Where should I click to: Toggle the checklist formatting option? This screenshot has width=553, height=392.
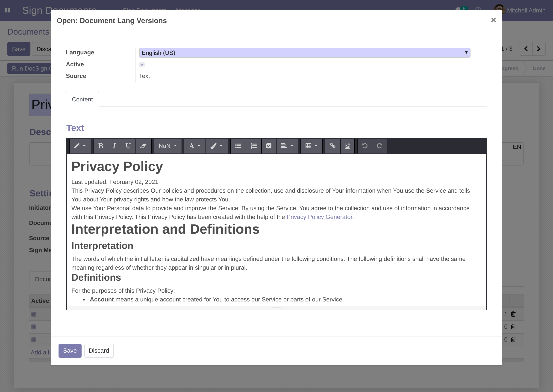click(x=268, y=146)
